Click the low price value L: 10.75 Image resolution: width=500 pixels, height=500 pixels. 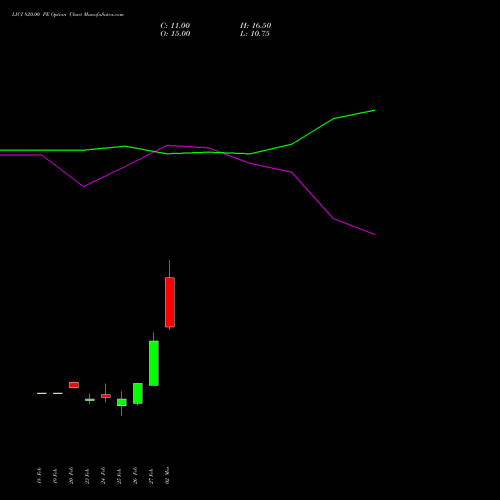coord(255,34)
